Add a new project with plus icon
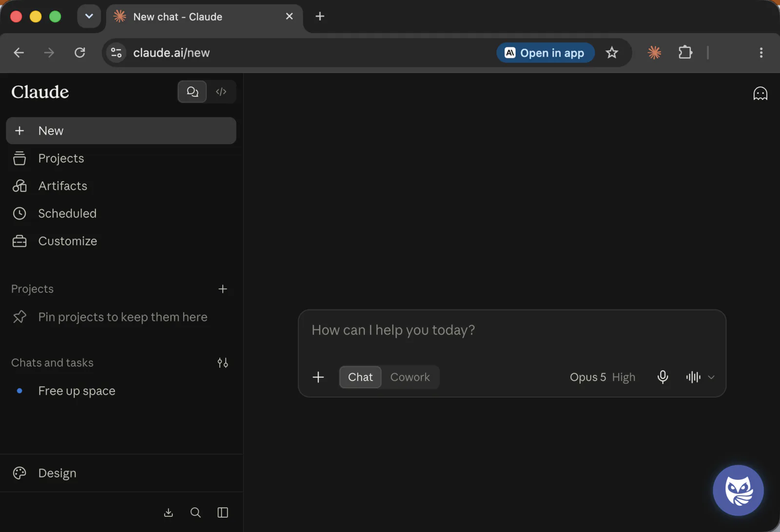The height and width of the screenshot is (532, 780). pos(223,289)
